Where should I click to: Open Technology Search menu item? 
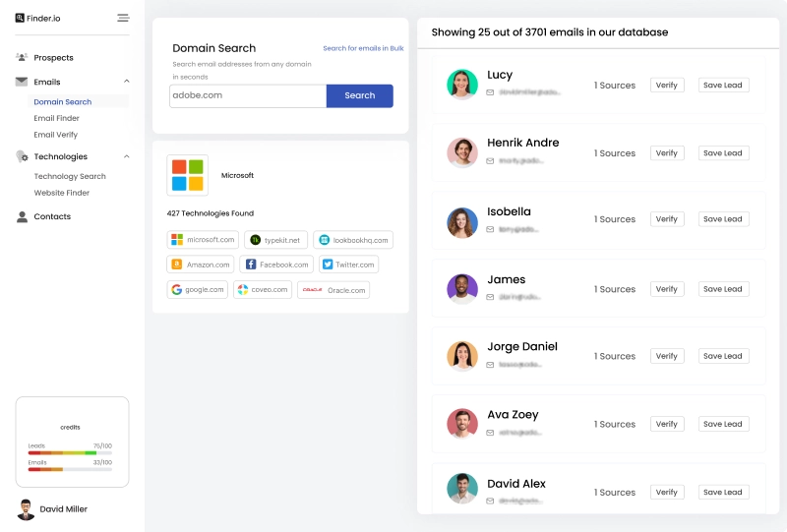70,176
